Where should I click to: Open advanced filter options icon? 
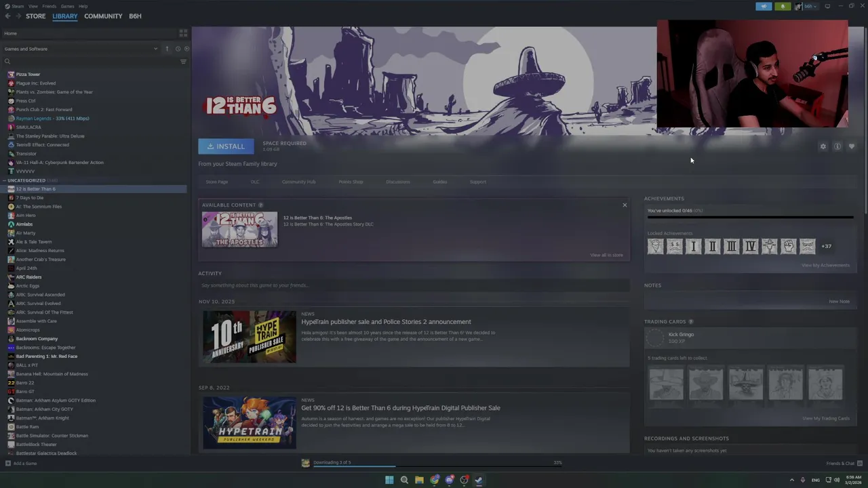[x=183, y=62]
